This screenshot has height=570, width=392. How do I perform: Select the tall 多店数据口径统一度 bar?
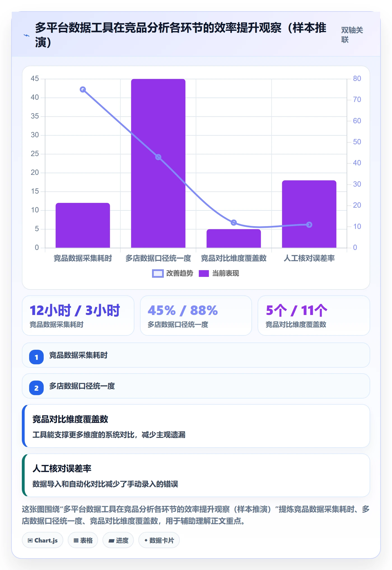tap(158, 163)
